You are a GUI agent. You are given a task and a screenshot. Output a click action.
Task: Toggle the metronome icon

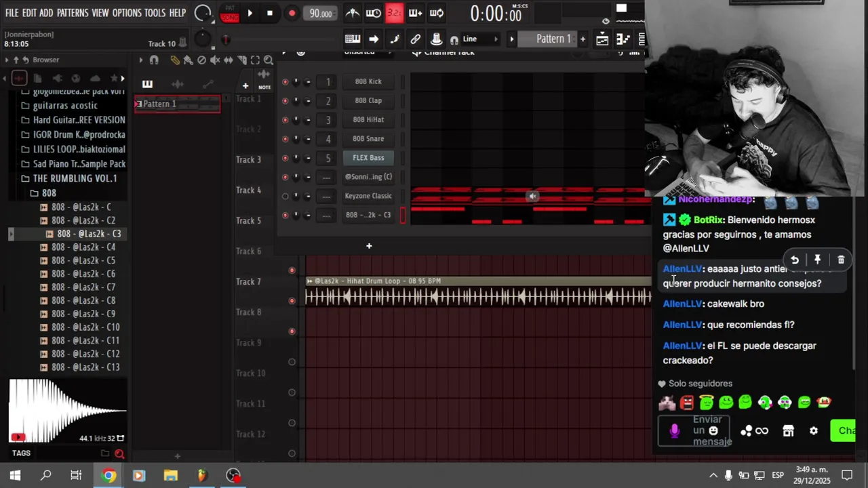click(353, 13)
